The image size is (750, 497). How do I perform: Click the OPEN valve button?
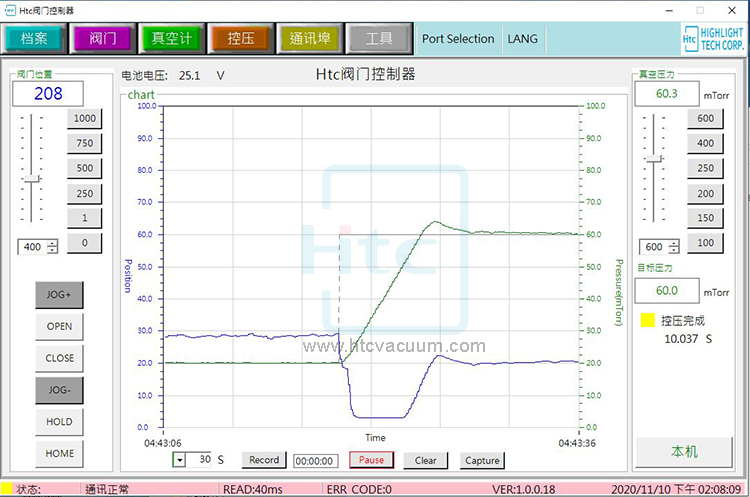59,327
